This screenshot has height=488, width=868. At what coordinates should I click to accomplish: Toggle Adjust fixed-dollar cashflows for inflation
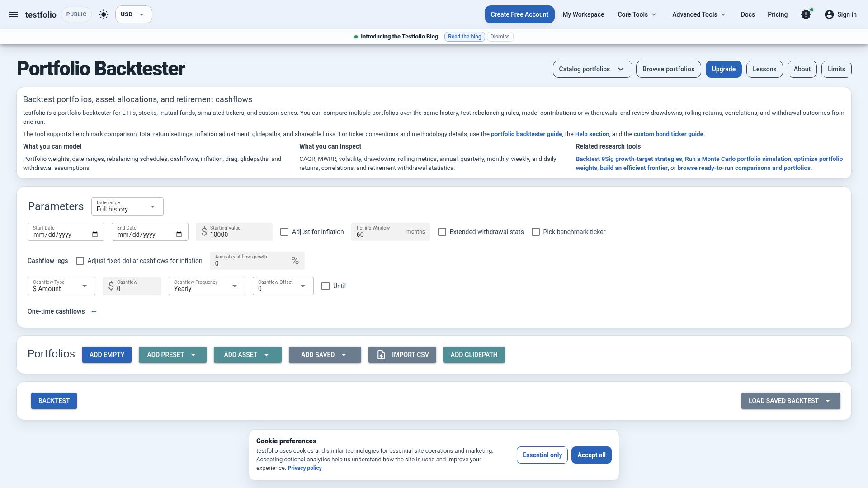pos(80,261)
